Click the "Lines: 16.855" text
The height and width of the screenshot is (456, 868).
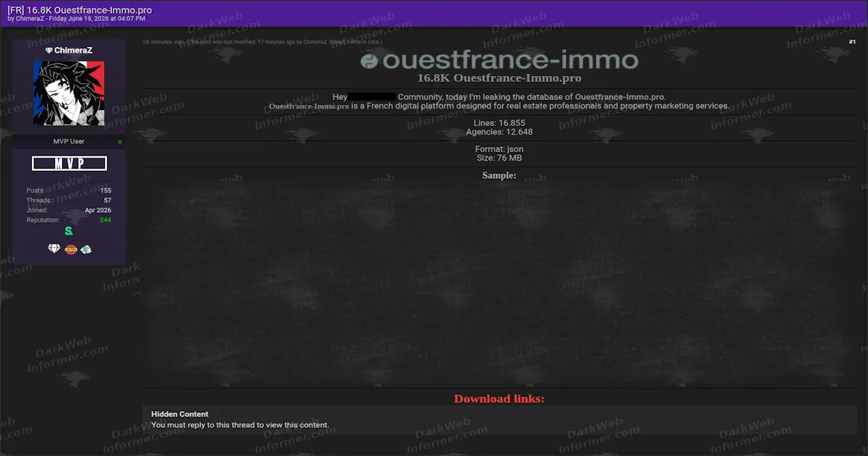coord(499,123)
